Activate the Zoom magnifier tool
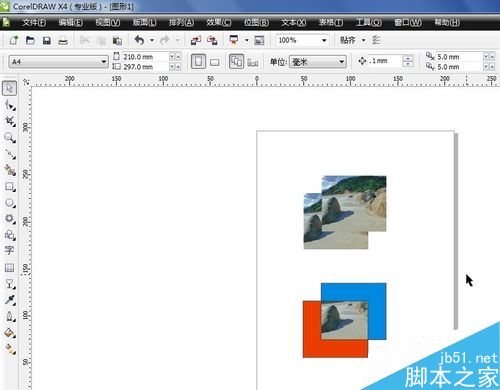The width and height of the screenshot is (500, 390). coord(10,138)
